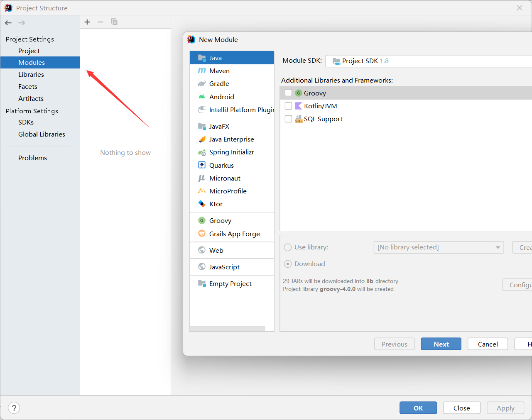The width and height of the screenshot is (532, 420).
Task: Enable the Kotlin/JVM checkbox
Action: (288, 106)
